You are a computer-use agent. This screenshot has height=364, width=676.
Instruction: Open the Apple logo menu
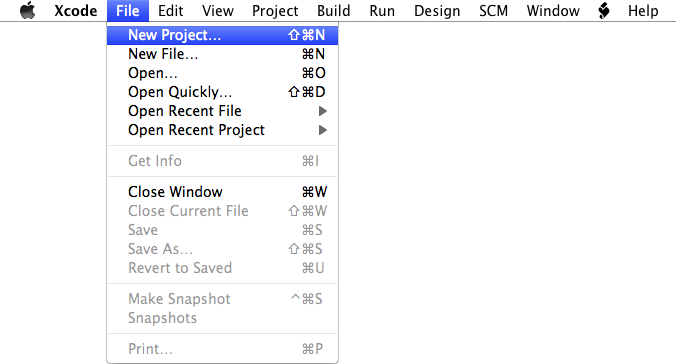28,10
